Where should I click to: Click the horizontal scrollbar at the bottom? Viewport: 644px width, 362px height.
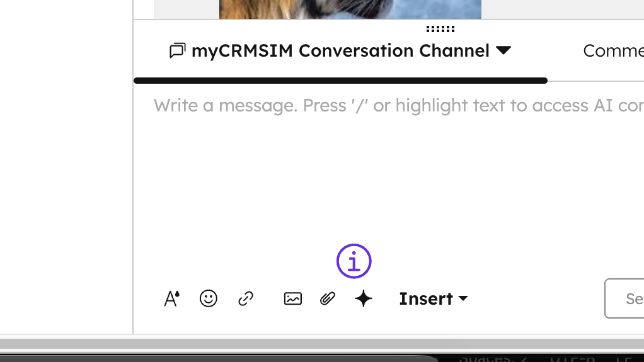click(x=322, y=344)
